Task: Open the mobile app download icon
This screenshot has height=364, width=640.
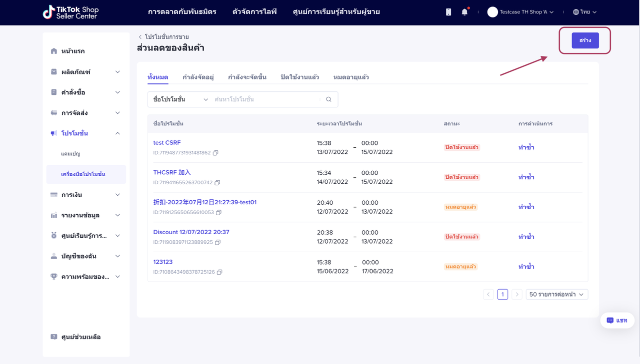Action: pyautogui.click(x=448, y=12)
